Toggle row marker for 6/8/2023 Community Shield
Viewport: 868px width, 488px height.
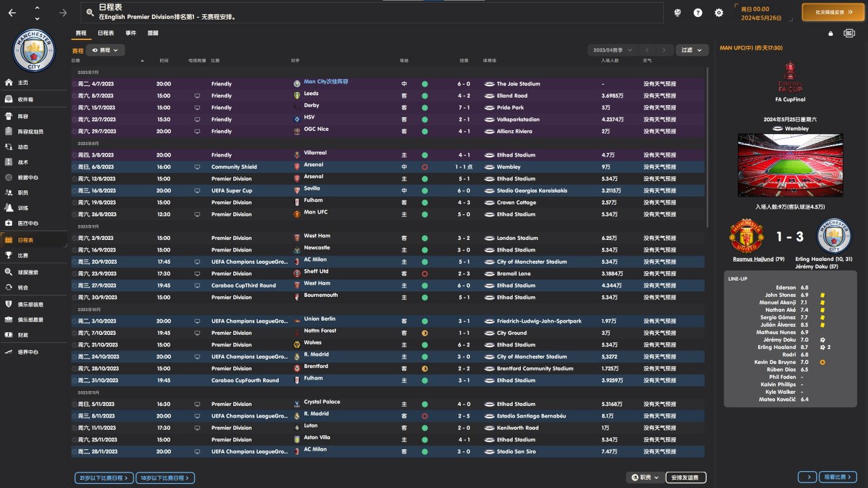(75, 167)
